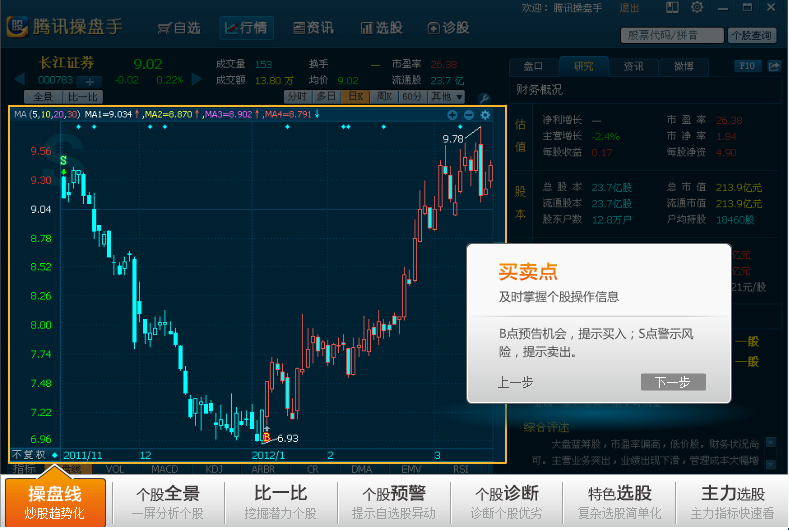Image resolution: width=789 pixels, height=530 pixels.
Task: Click the 综合评述 scrollbar up arrow
Action: pyautogui.click(x=770, y=442)
